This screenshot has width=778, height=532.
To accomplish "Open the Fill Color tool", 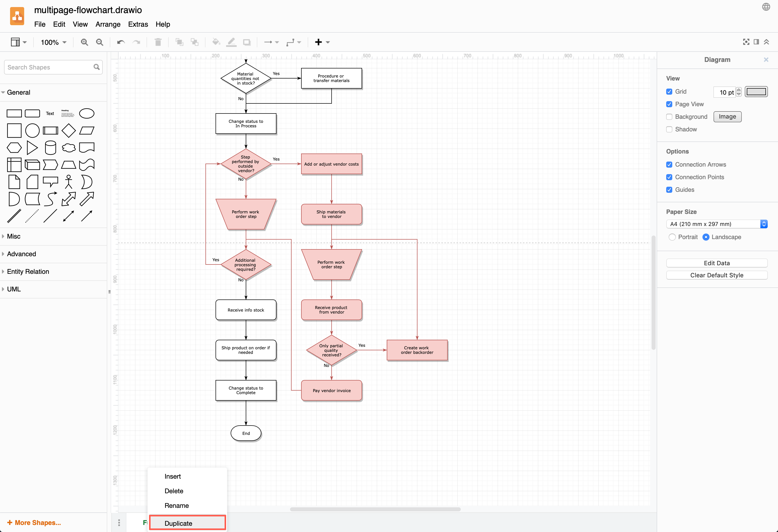I will click(x=216, y=42).
